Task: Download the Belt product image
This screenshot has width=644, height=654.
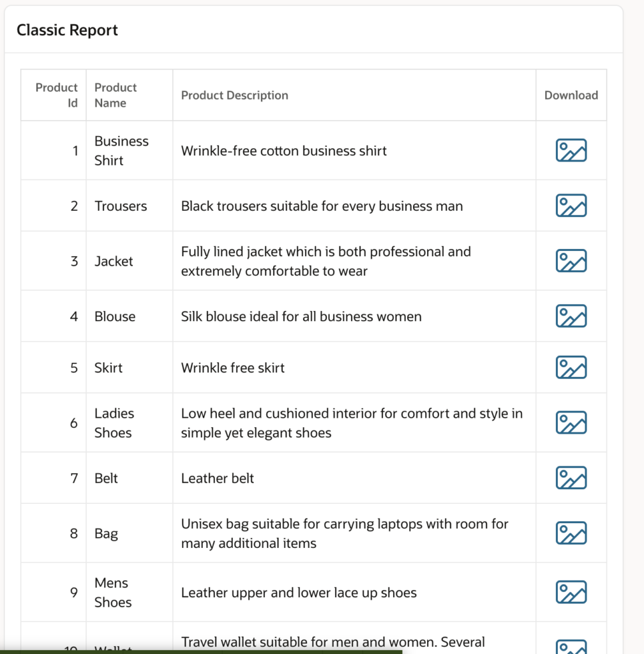Action: pos(571,478)
